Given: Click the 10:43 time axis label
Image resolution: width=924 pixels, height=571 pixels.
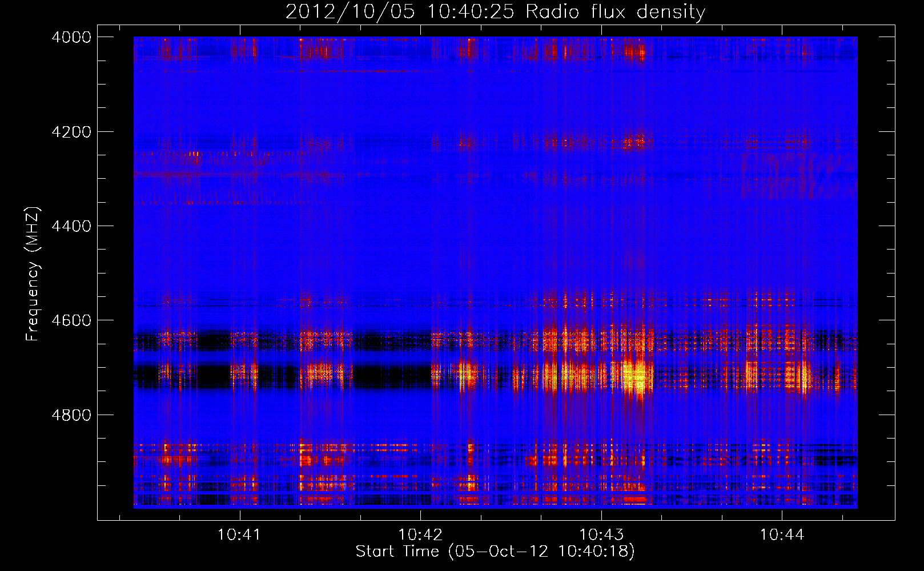Looking at the screenshot, I should 601,534.
